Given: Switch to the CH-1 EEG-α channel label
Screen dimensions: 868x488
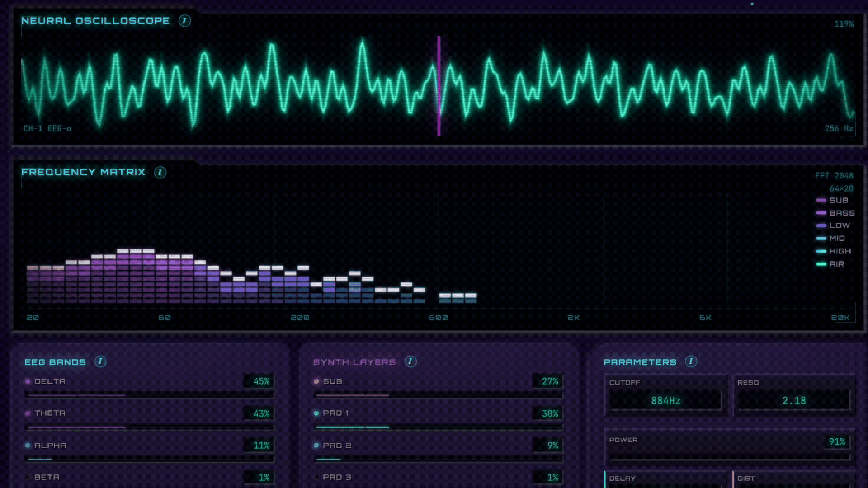Looking at the screenshot, I should (x=49, y=128).
